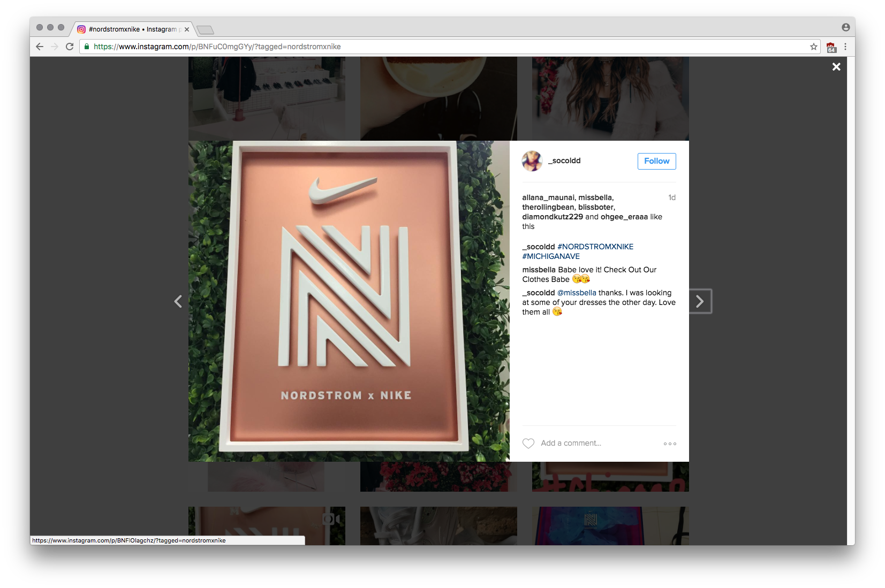Click the browser back navigation arrow
885x588 pixels.
40,47
